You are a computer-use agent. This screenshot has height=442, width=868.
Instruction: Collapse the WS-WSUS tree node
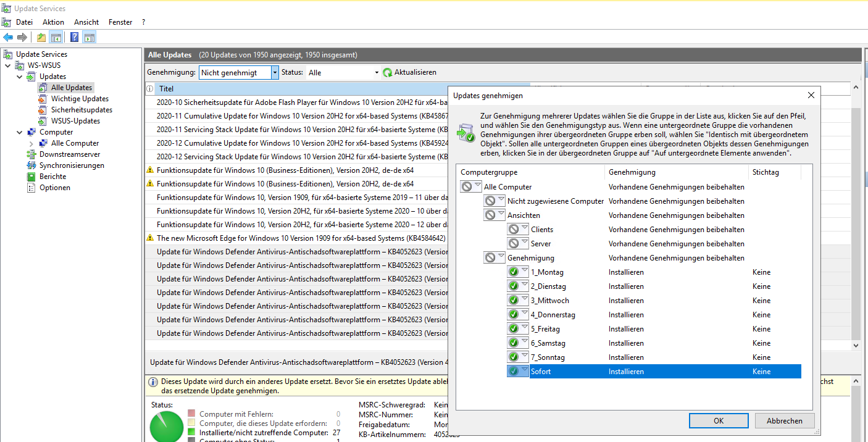(x=7, y=65)
